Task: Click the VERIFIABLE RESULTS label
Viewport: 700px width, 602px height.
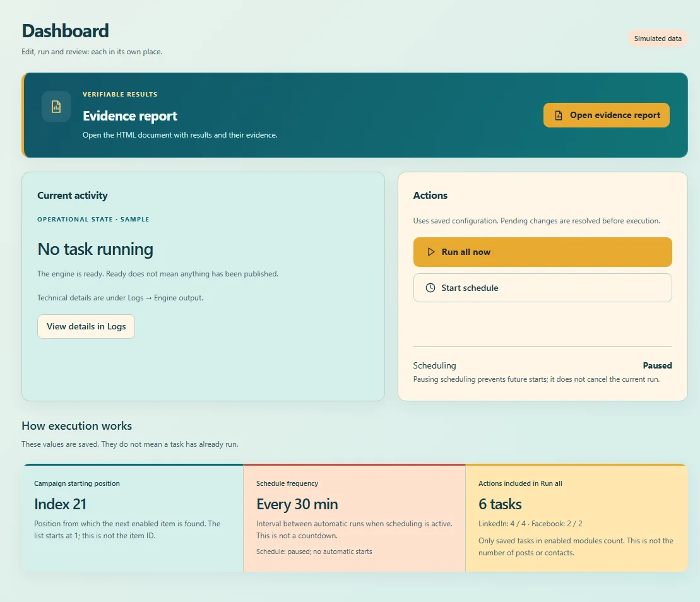Action: 120,94
